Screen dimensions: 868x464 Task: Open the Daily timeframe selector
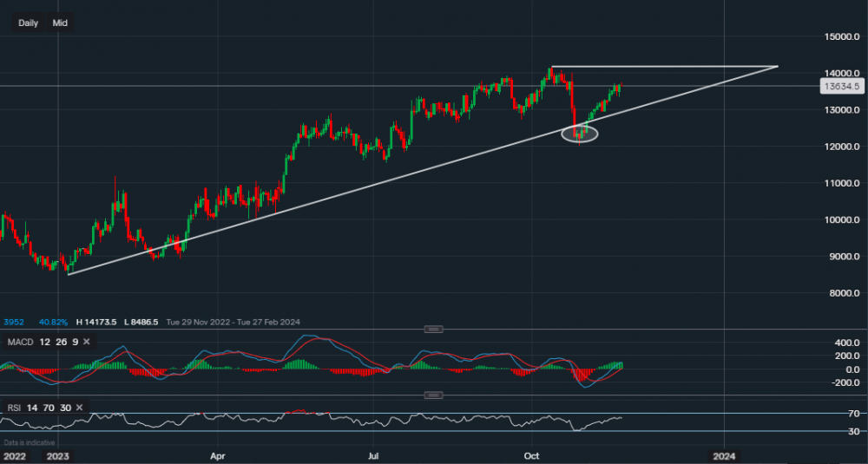pos(28,23)
